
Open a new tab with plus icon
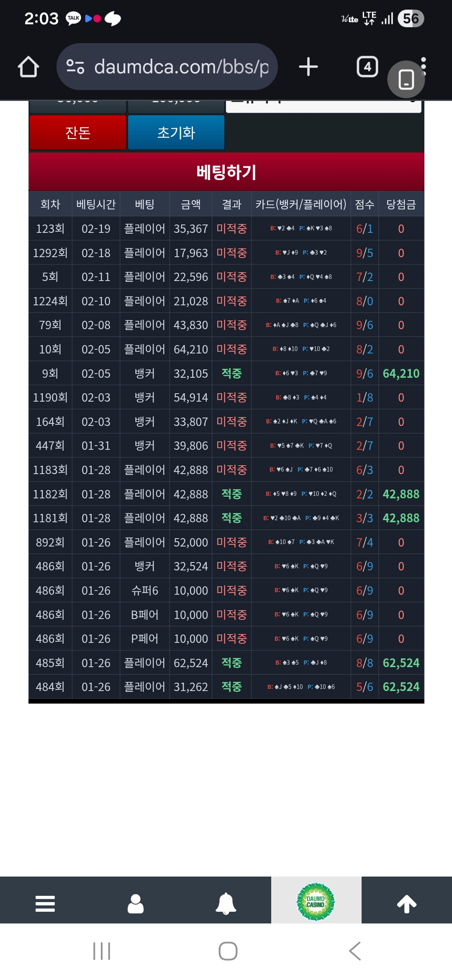(x=308, y=67)
